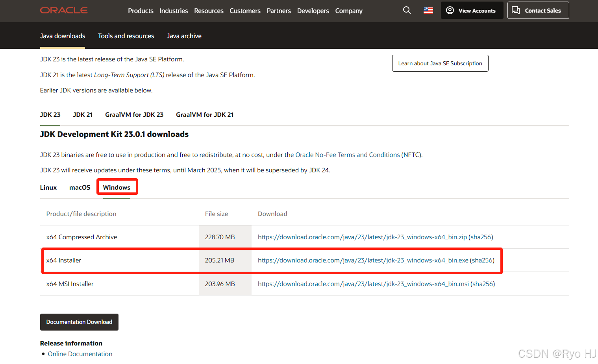Select the Windows platform tab
Image resolution: width=598 pixels, height=364 pixels.
[117, 187]
